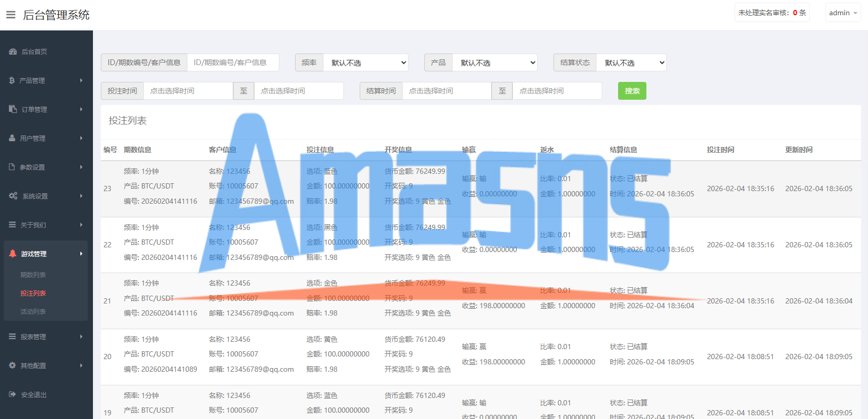Click the 编号 column header
The image size is (868, 419).
(x=110, y=150)
